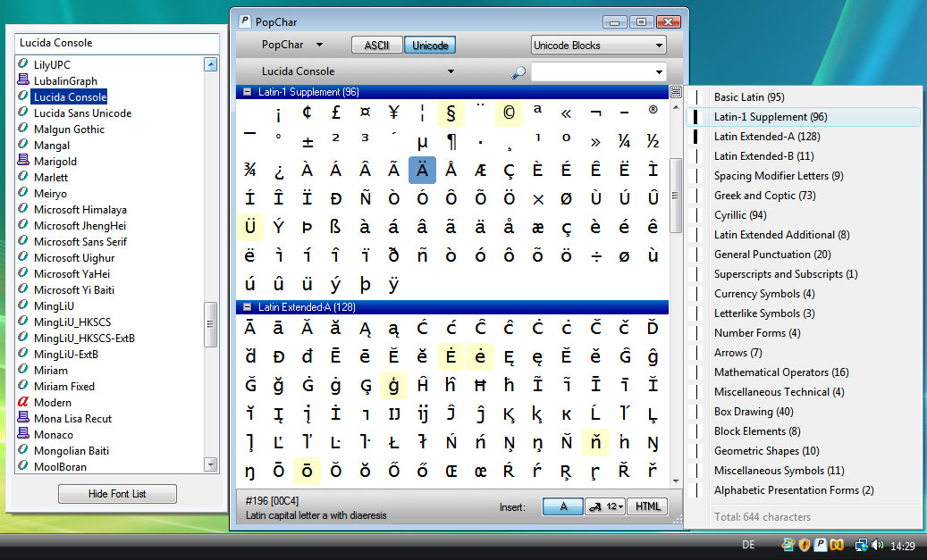Viewport: 927px width, 560px height.
Task: Select Microsoft Sans Serif font
Action: [80, 242]
